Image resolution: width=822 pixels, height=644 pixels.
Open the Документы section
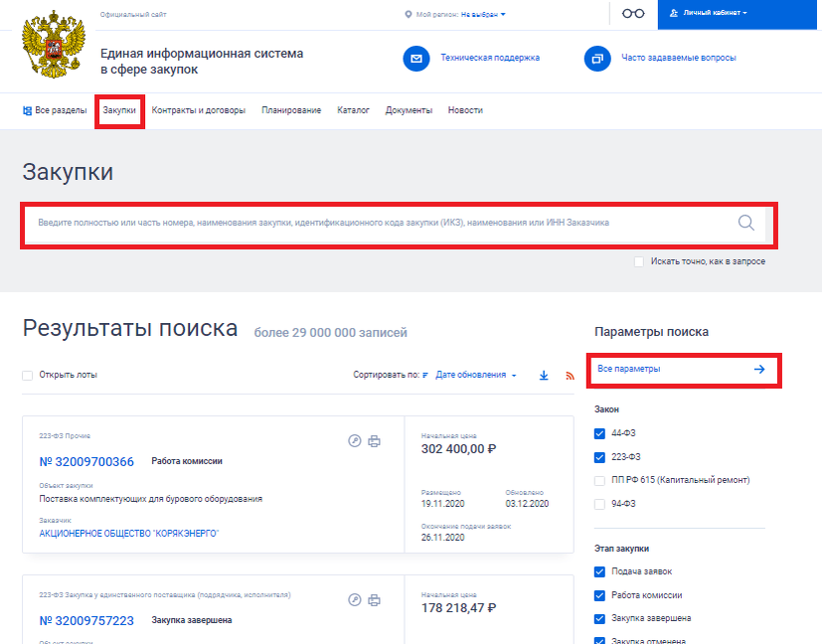[x=409, y=110]
